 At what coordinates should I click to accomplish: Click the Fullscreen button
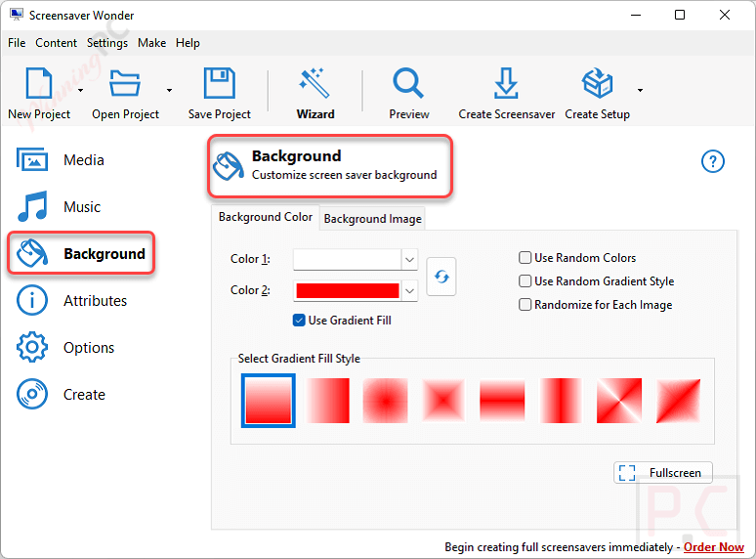[662, 473]
